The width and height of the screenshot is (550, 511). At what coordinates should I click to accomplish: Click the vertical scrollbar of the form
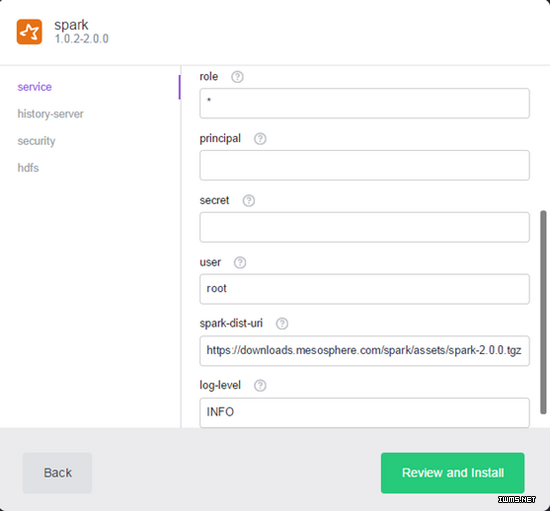click(543, 312)
